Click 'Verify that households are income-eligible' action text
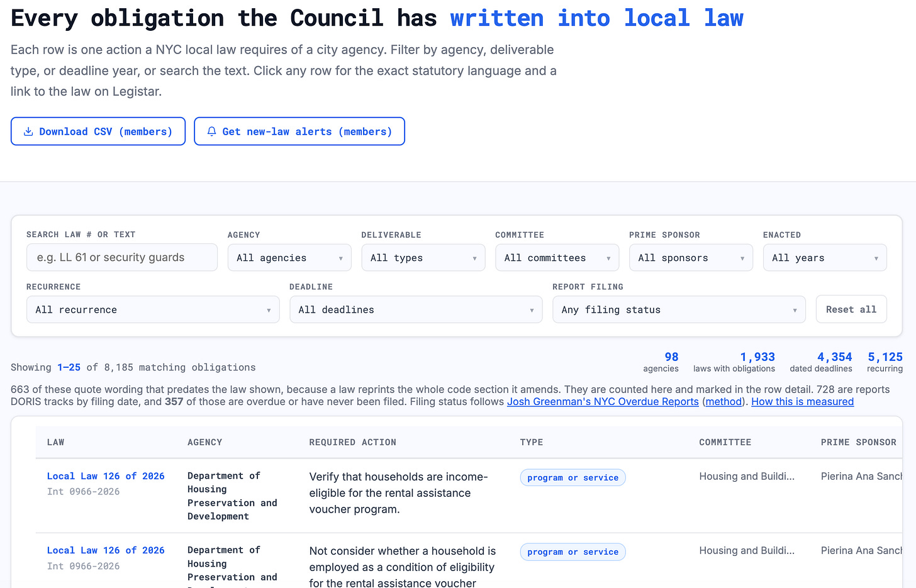916x588 pixels. point(398,493)
